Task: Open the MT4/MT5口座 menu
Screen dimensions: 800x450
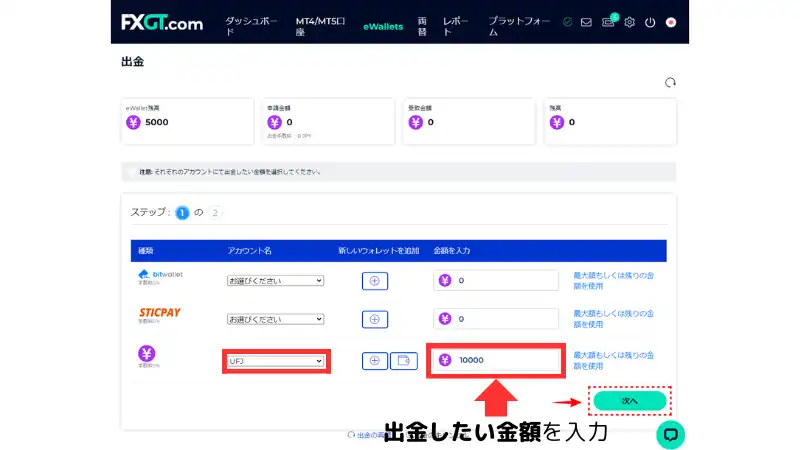Action: (x=320, y=26)
